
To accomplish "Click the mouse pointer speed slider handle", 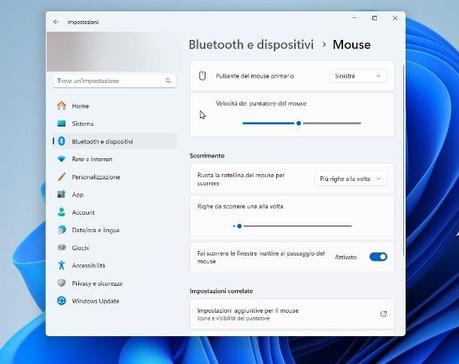I will 299,123.
